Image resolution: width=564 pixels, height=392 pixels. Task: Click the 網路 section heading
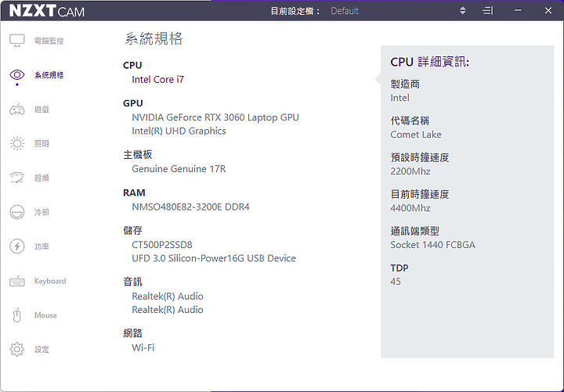click(x=132, y=333)
